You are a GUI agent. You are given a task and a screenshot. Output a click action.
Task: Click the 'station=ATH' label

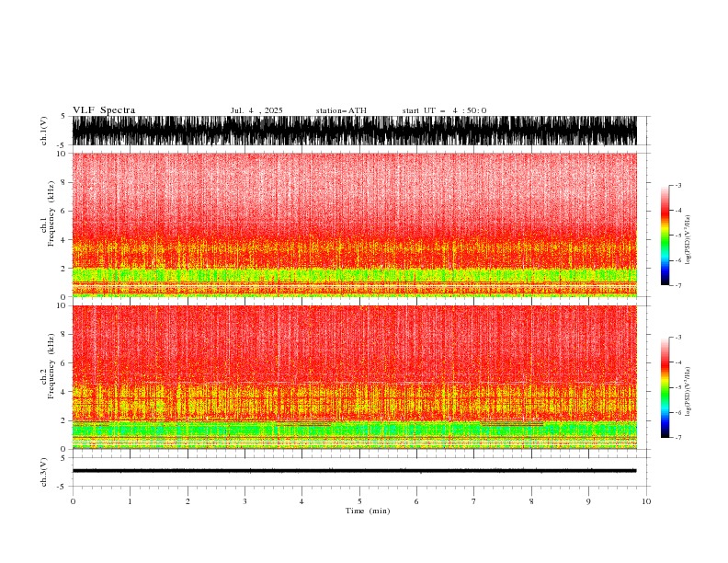341,110
